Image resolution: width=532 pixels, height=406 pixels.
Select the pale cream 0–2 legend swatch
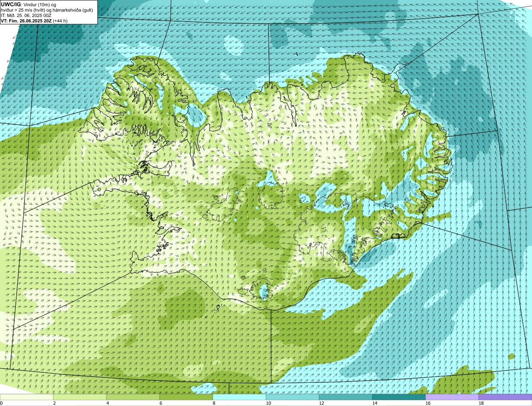point(27,397)
